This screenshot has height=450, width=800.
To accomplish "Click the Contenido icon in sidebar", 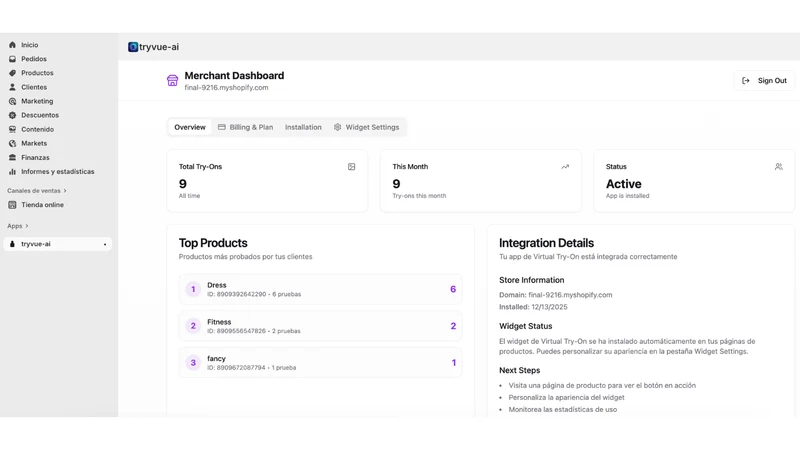I will click(12, 130).
